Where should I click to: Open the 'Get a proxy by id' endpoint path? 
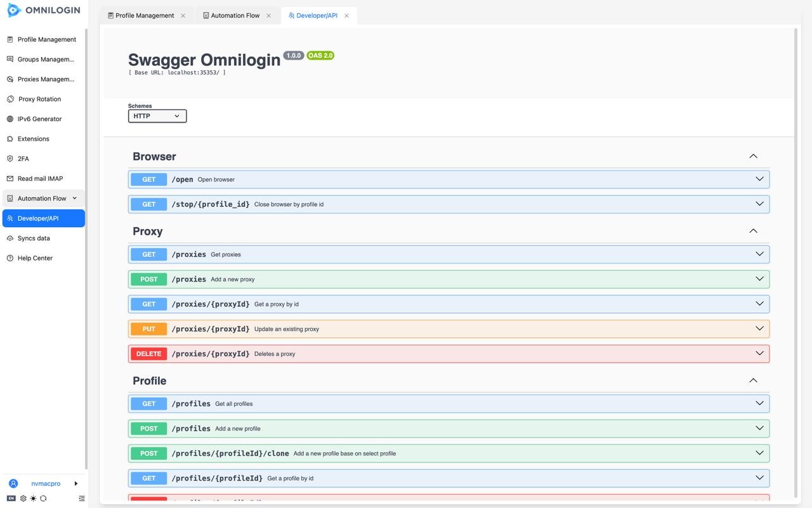tap(211, 304)
